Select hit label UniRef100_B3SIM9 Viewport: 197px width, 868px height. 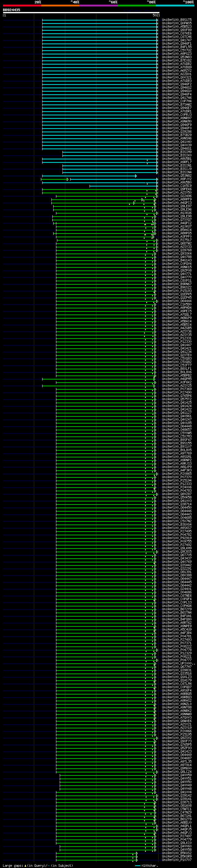pyautogui.click(x=177, y=152)
